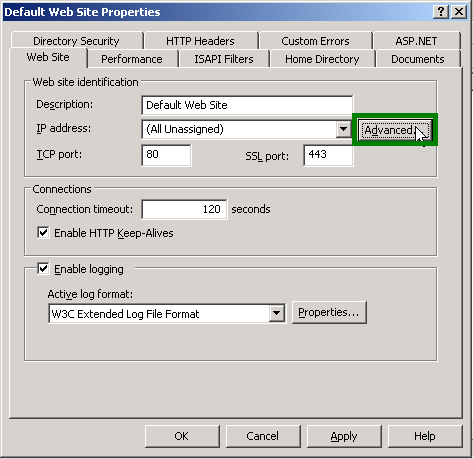Switch to the Performance tab
This screenshot has width=473, height=459.
coord(132,59)
